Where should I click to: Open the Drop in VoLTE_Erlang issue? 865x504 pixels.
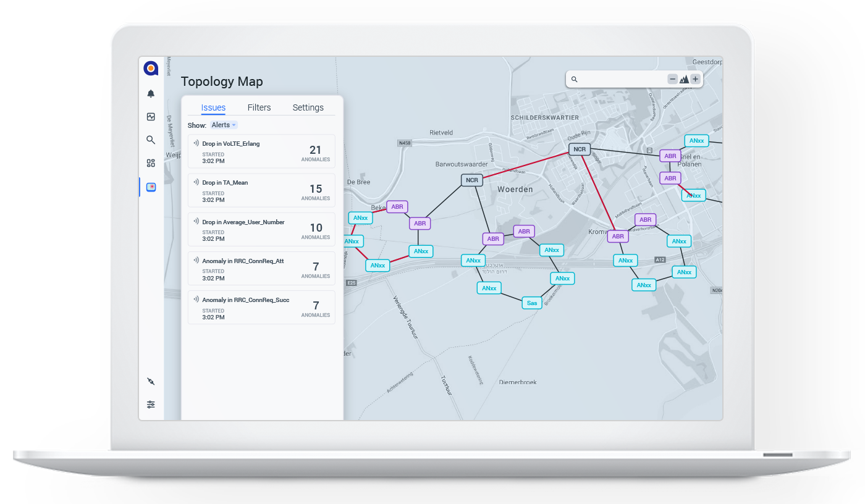261,151
